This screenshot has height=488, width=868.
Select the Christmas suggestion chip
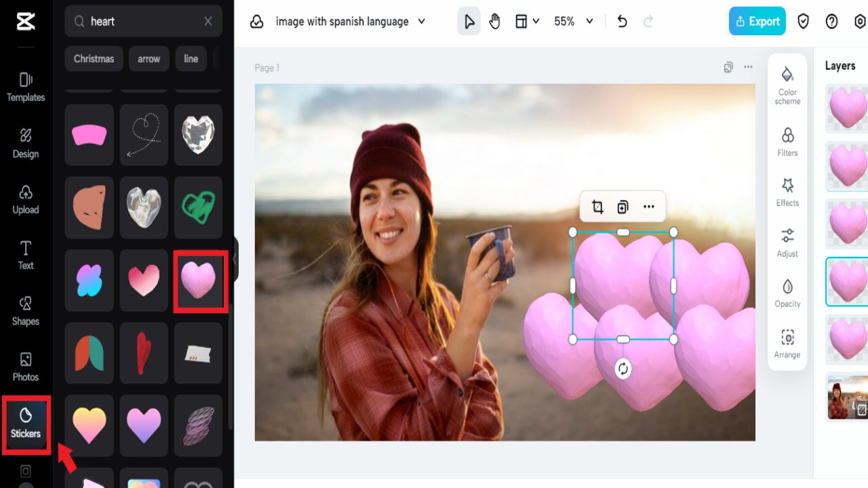pyautogui.click(x=94, y=59)
